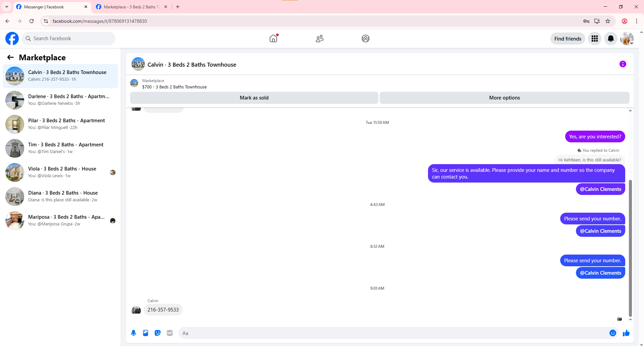644x346 pixels.
Task: Click the More options button
Action: tap(504, 98)
